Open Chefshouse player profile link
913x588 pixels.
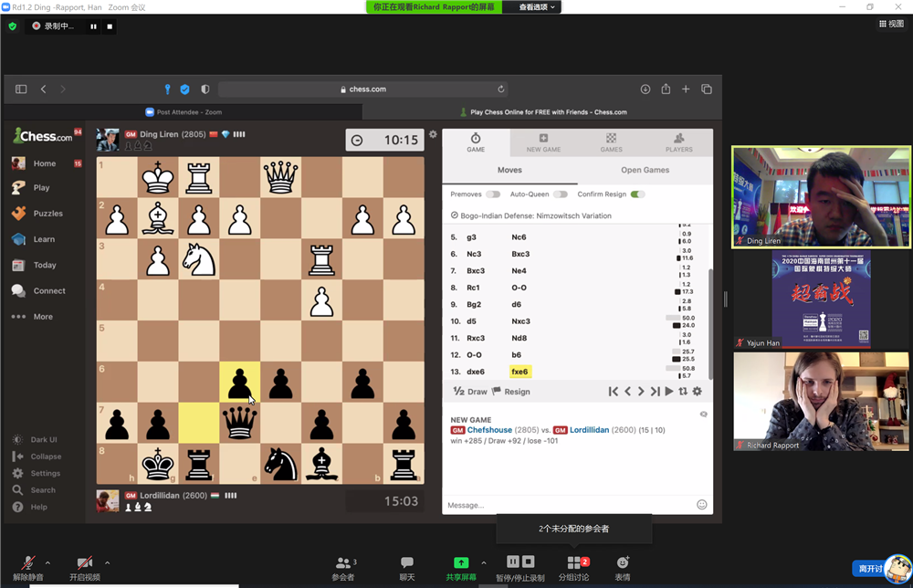point(489,430)
